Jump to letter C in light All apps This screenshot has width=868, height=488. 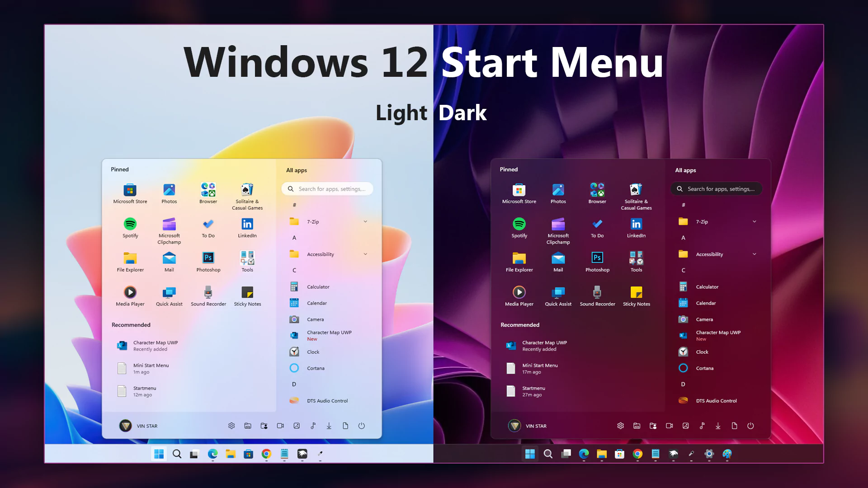coord(294,270)
